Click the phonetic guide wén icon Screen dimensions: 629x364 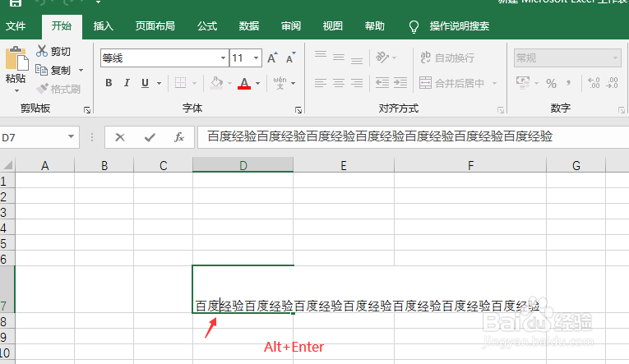[280, 83]
